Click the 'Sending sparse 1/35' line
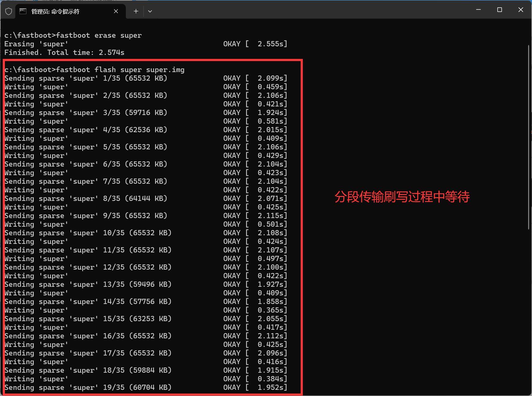The width and height of the screenshot is (532, 396). click(86, 78)
